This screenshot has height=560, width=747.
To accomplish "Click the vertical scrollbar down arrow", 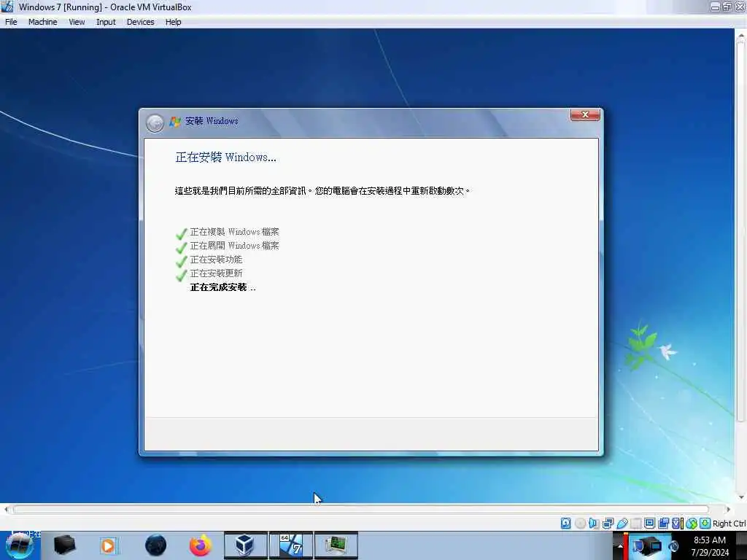I will 741,497.
